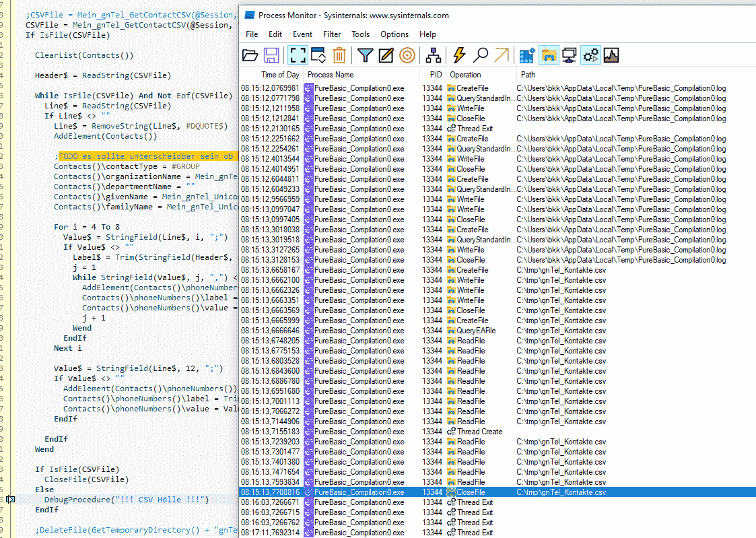Select the QueryEAFile event row
The height and width of the screenshot is (538, 756).
coord(497,331)
